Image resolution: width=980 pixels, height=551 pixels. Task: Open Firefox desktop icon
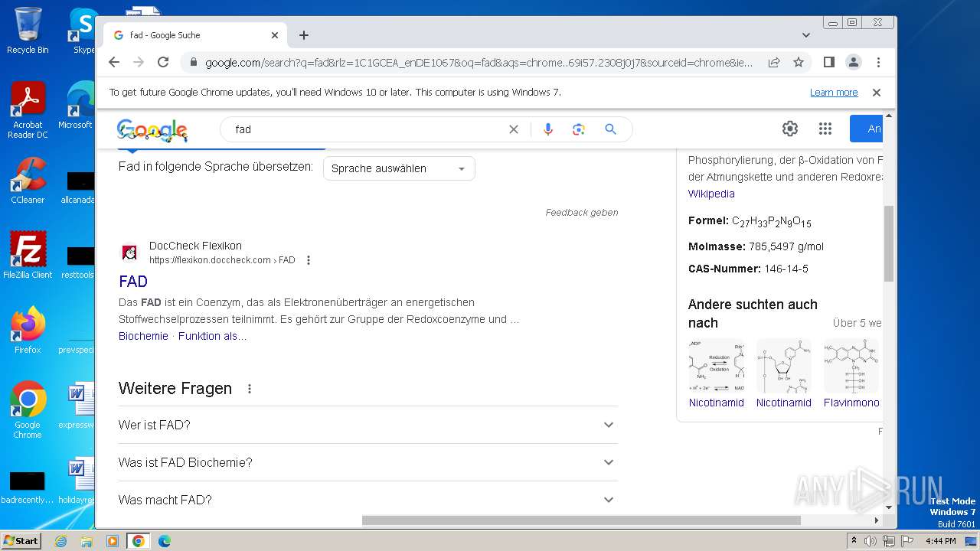tap(28, 331)
